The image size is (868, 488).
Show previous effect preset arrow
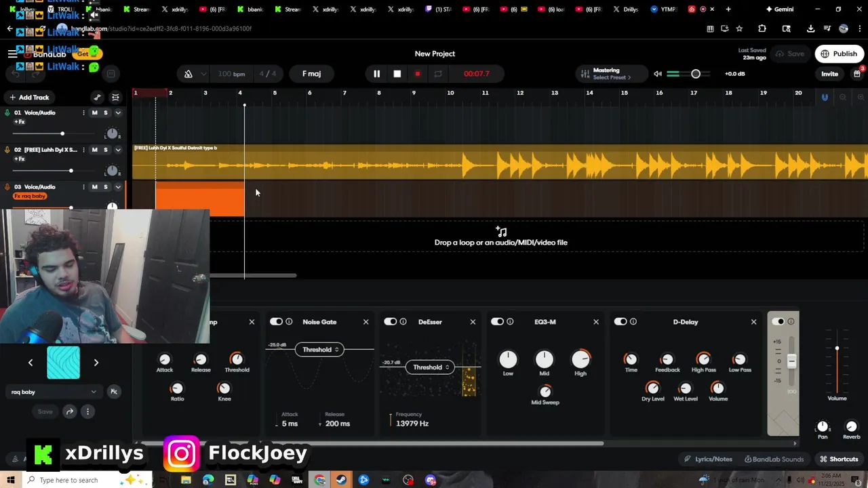point(31,363)
